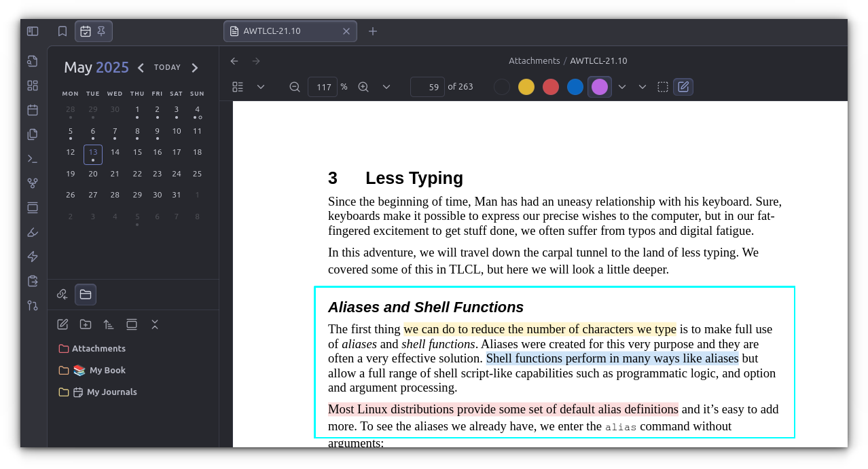Image resolution: width=868 pixels, height=469 pixels.
Task: Click the new note icon in file explorer
Action: (62, 324)
